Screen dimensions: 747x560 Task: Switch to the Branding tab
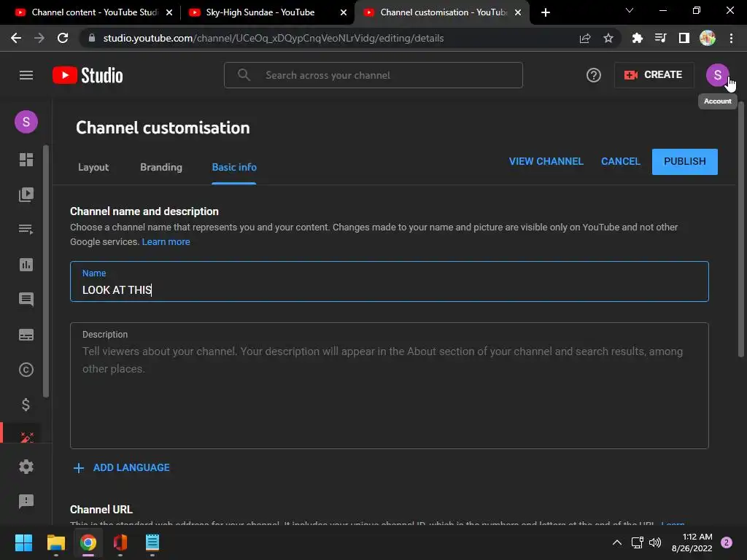click(x=161, y=167)
